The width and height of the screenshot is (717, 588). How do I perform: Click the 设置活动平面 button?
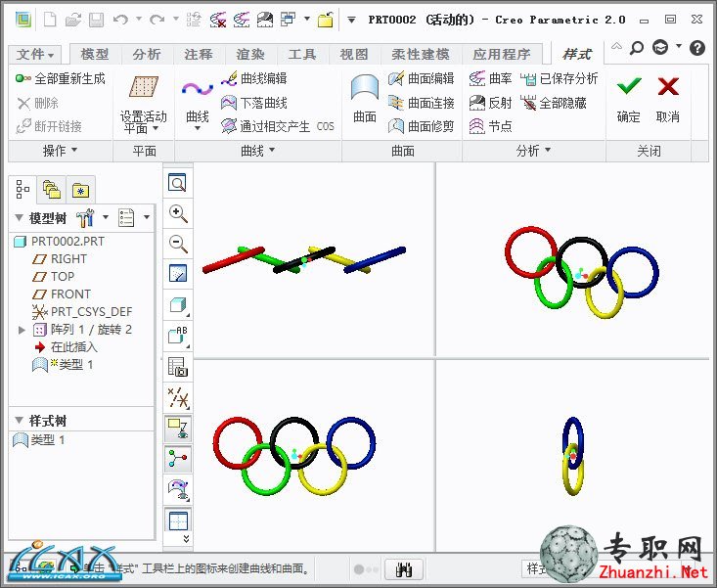(144, 105)
